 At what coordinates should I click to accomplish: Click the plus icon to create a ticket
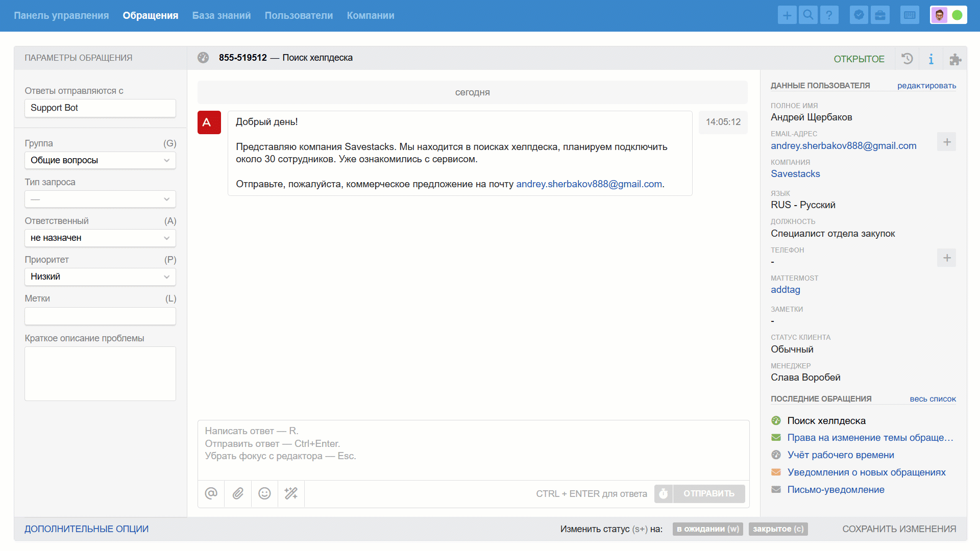coord(787,15)
